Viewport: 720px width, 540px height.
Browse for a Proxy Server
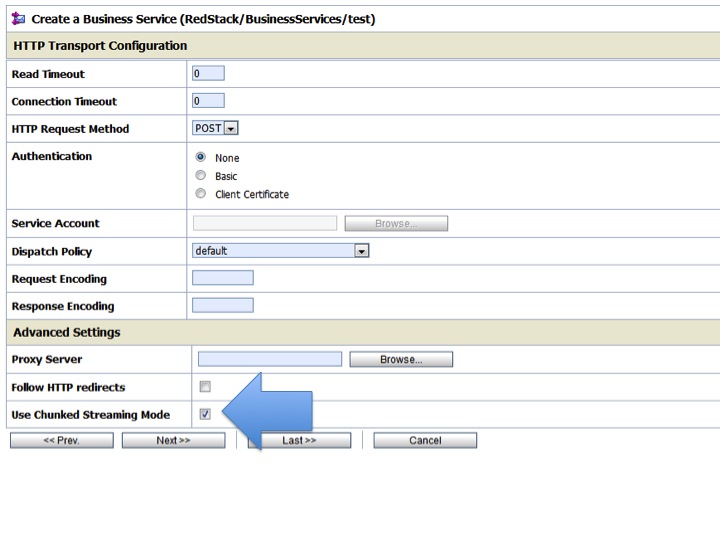(x=401, y=360)
